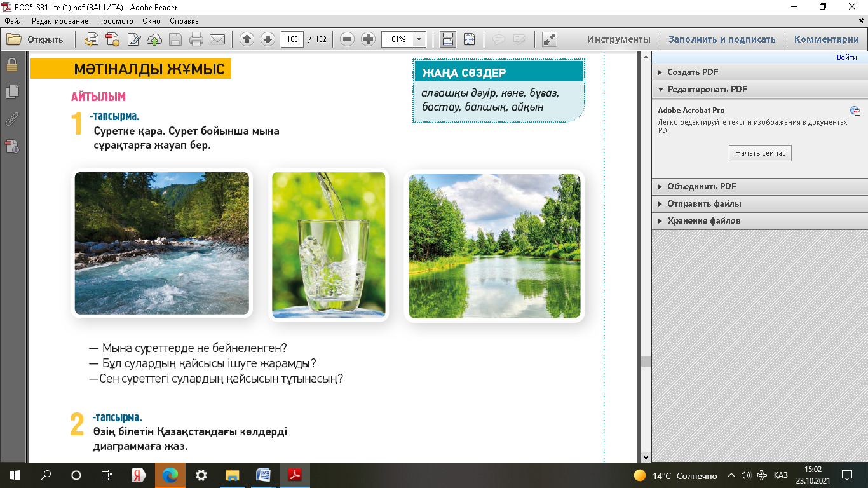Open the Комментарии pane

[826, 39]
